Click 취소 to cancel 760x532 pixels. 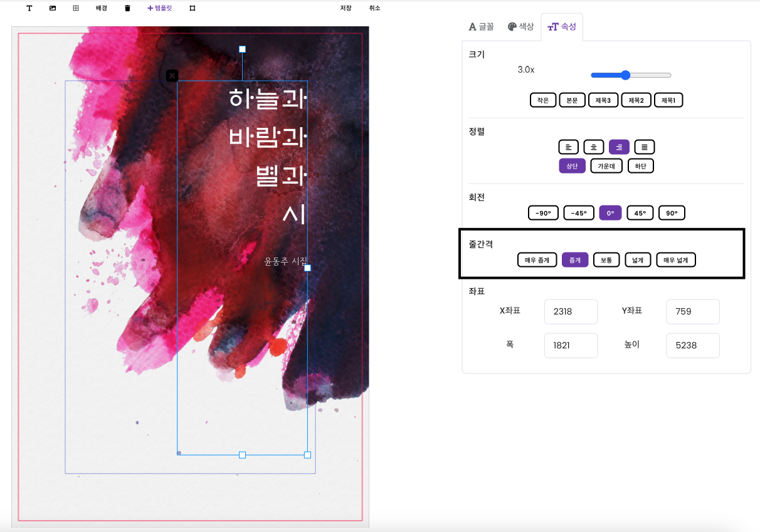374,8
